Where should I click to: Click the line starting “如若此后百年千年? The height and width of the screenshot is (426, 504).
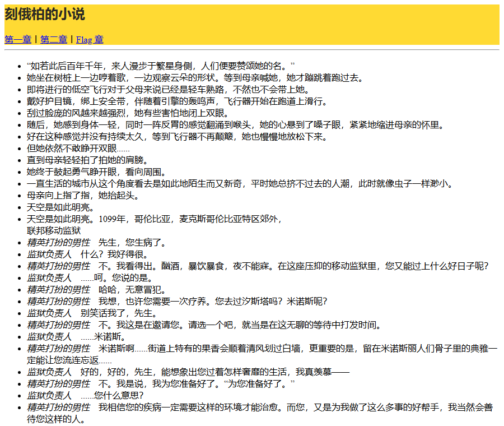point(161,66)
